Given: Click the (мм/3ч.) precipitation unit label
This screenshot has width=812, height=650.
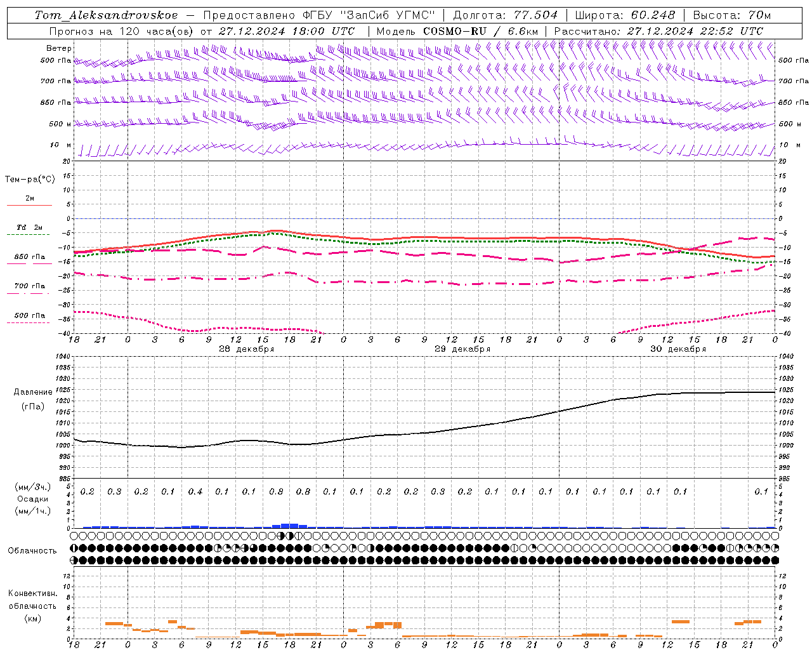Looking at the screenshot, I should pos(33,487).
